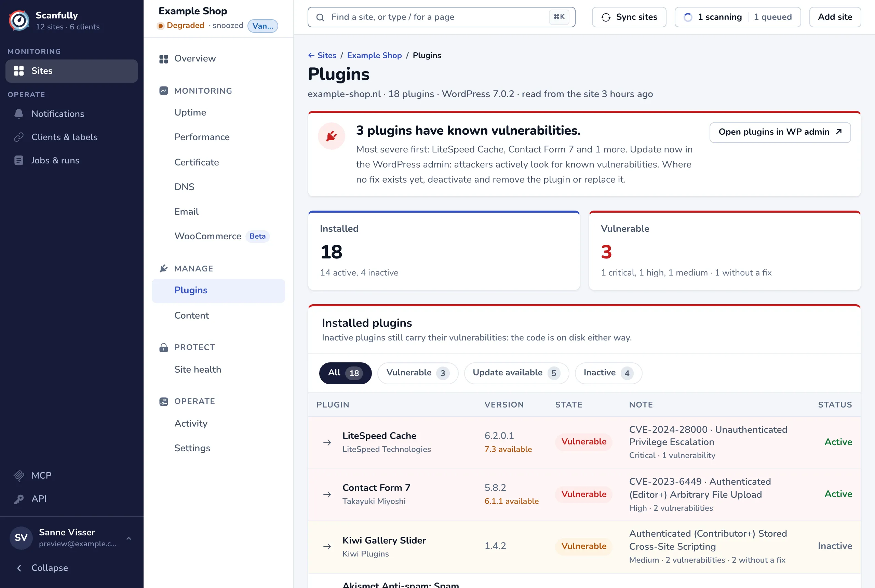Click the red plug vulnerability icon
The image size is (875, 588).
coord(332,136)
